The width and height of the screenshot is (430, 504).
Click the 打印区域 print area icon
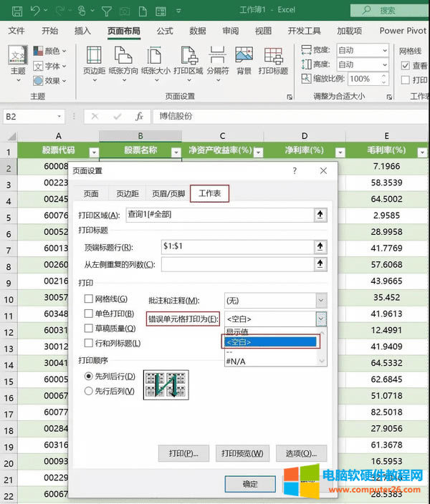point(189,60)
